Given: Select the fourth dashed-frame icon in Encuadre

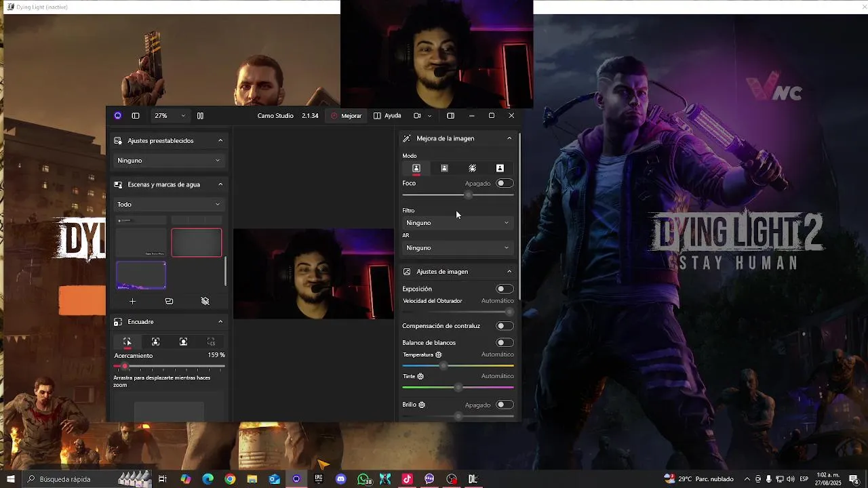Looking at the screenshot, I should pos(211,342).
